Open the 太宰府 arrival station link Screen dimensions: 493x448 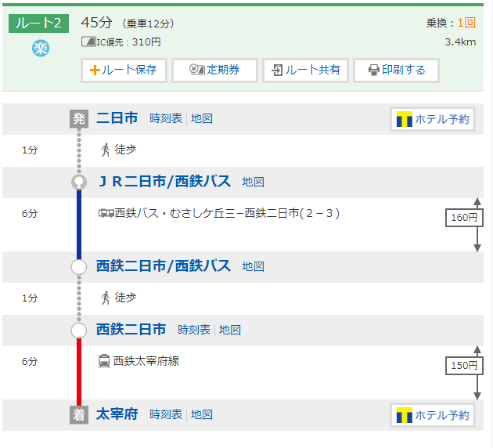117,414
